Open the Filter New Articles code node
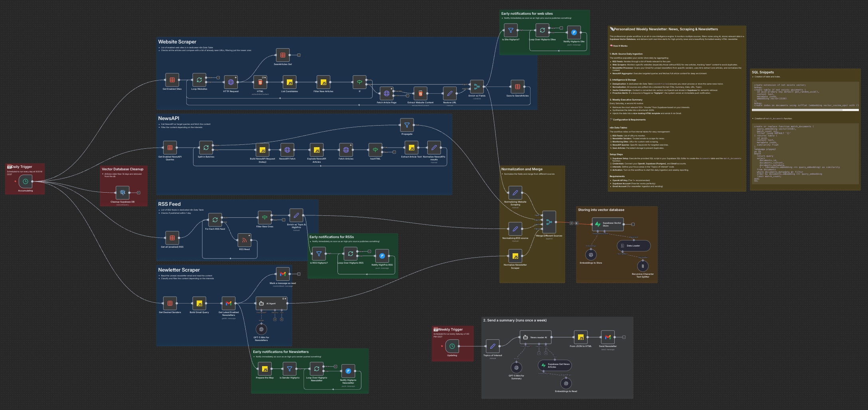 click(324, 82)
